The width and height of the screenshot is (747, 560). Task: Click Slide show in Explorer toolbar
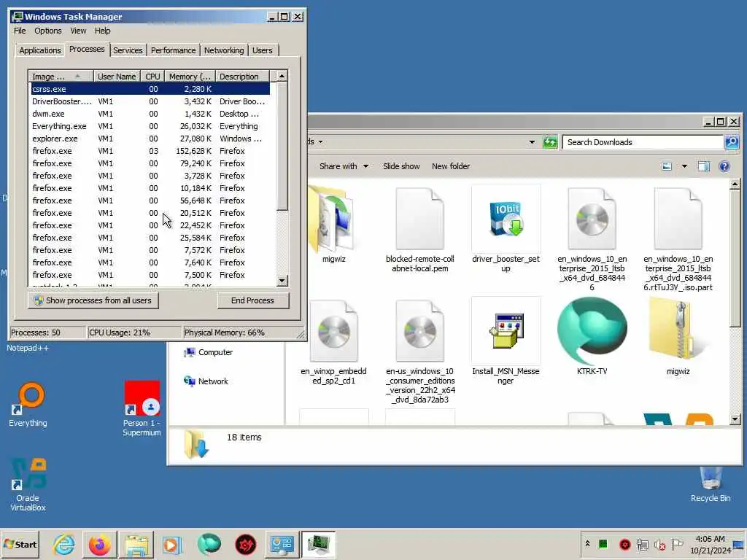(x=401, y=166)
